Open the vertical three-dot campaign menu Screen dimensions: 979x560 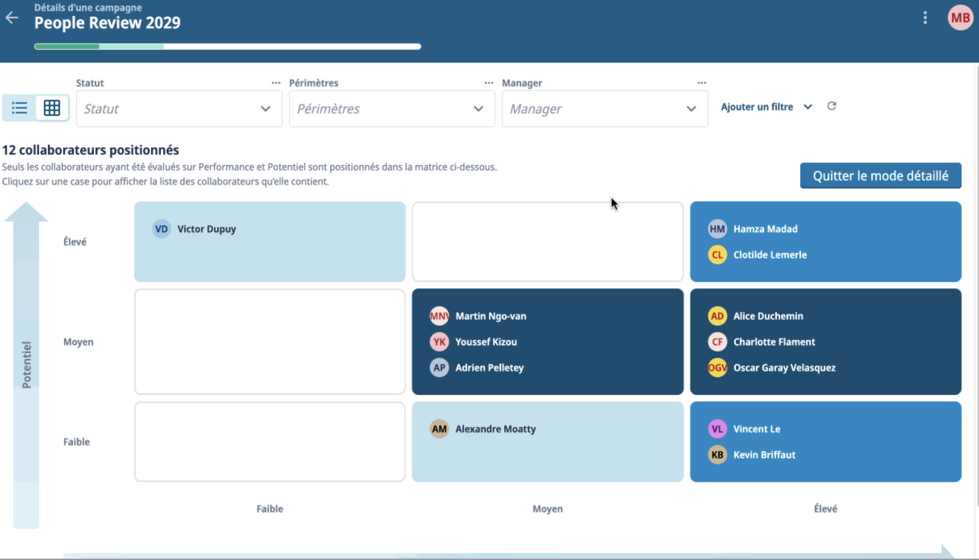pyautogui.click(x=925, y=18)
